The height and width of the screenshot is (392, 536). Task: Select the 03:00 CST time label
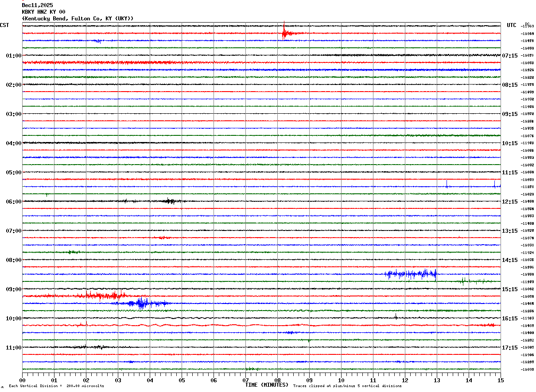tap(14, 114)
